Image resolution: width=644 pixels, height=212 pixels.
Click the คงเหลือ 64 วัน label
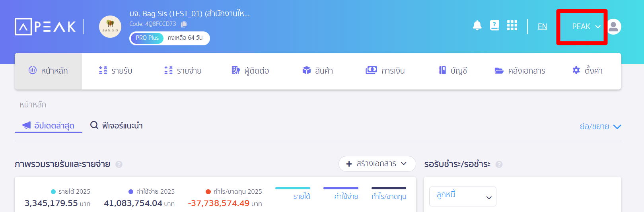pos(185,38)
